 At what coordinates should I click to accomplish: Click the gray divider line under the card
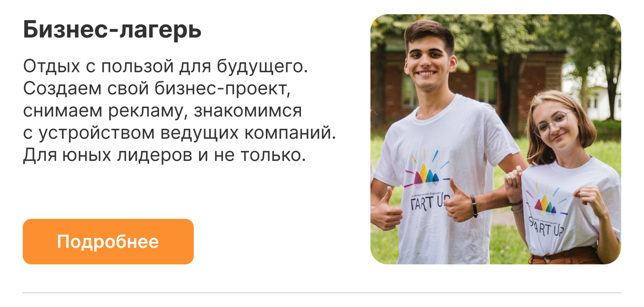[322, 293]
